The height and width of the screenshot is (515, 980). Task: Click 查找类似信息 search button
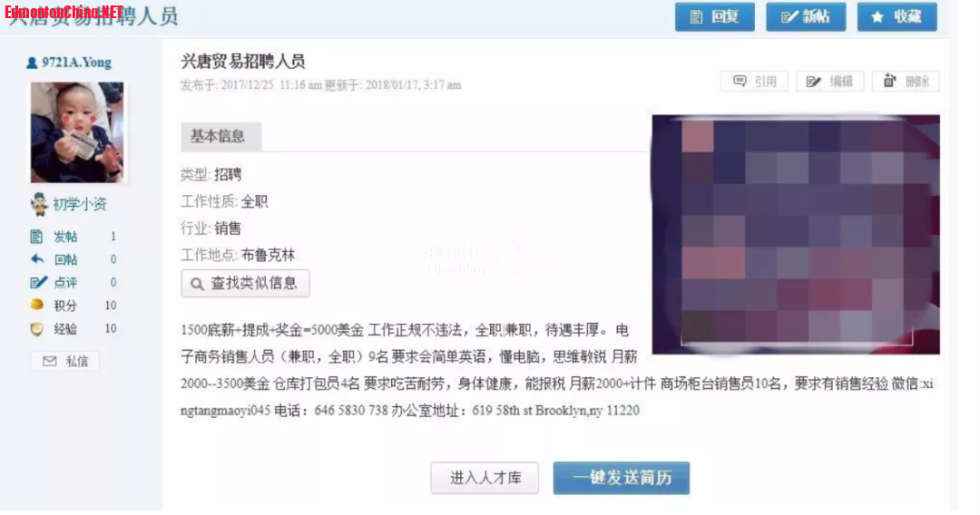[x=245, y=284]
